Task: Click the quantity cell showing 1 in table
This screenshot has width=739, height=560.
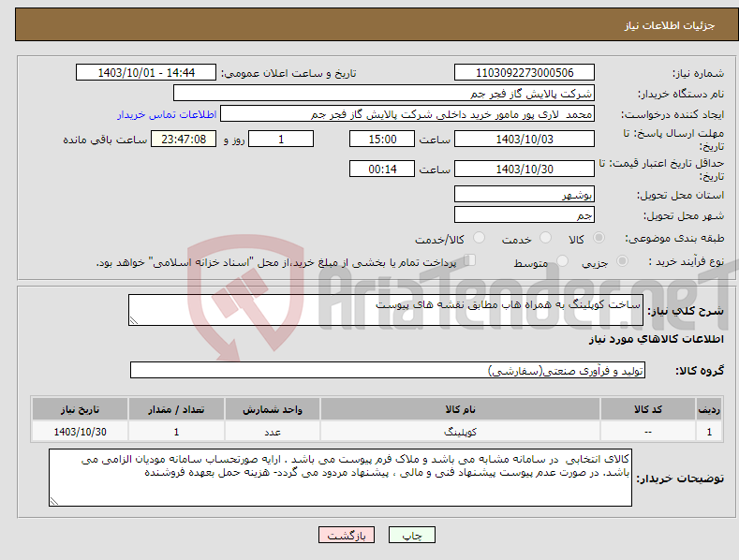Action: coord(176,432)
